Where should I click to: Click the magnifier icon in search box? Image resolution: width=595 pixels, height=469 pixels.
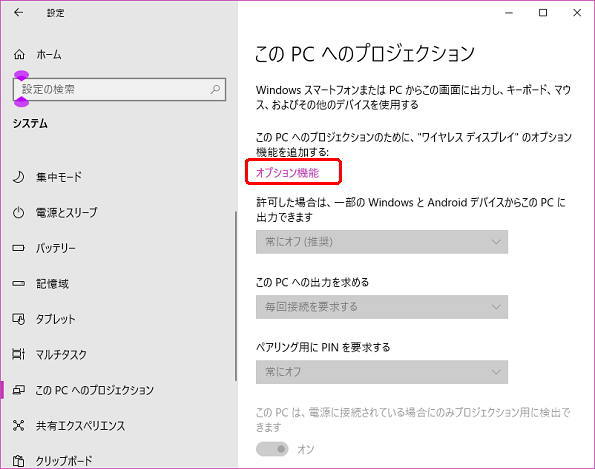click(215, 90)
